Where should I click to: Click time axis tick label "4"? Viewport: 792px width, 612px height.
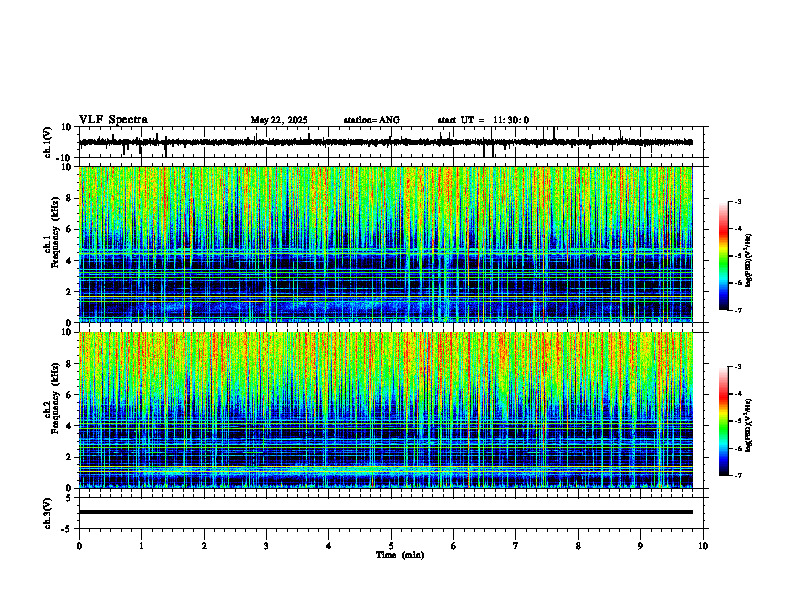pos(329,546)
